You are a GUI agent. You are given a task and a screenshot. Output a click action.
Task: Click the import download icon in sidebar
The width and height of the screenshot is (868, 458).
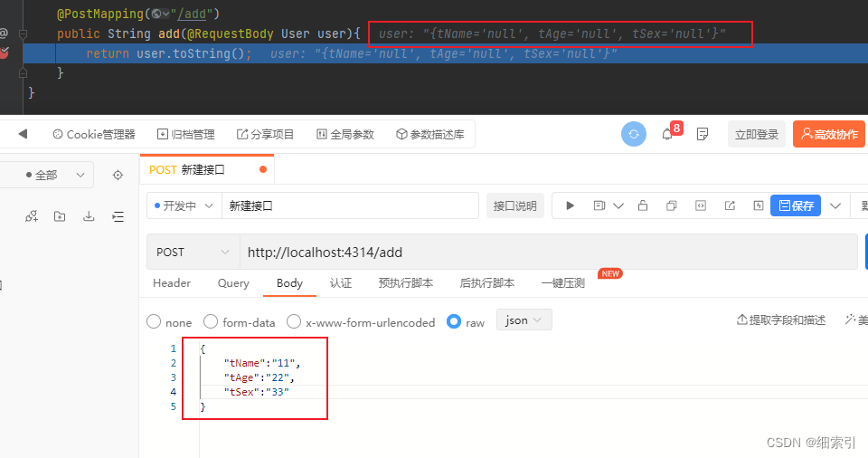(89, 216)
